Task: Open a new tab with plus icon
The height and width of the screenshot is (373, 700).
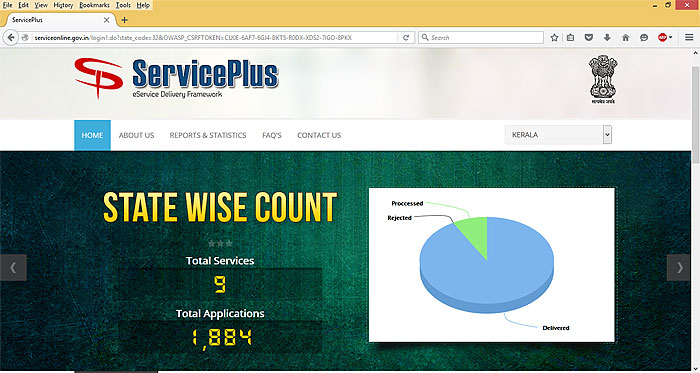Action: 125,20
